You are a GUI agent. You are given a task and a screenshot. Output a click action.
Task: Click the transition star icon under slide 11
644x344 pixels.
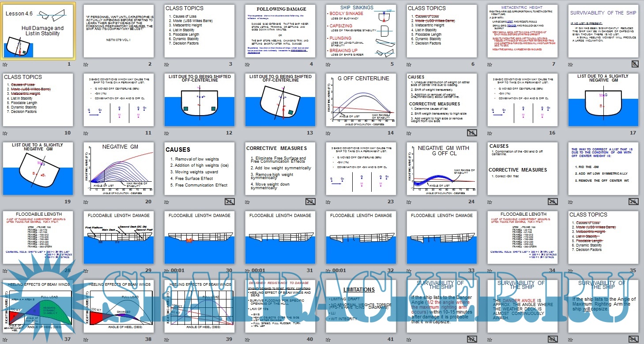pyautogui.click(x=87, y=133)
